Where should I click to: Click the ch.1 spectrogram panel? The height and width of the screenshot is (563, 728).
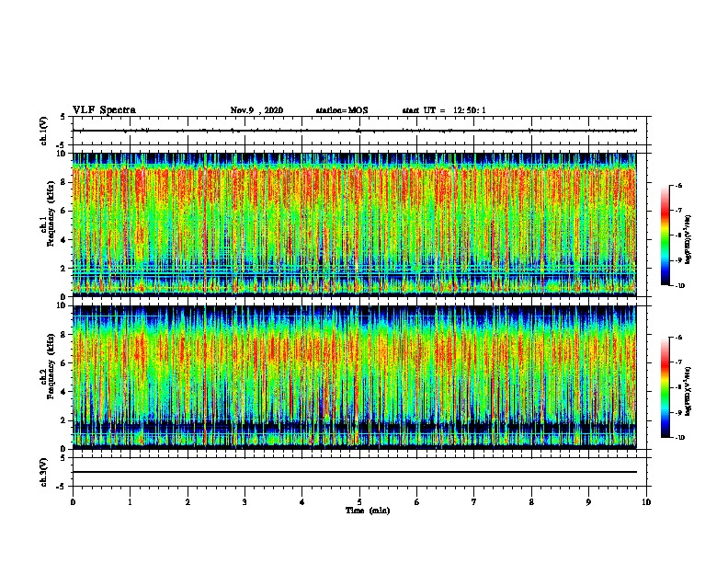[x=354, y=224]
